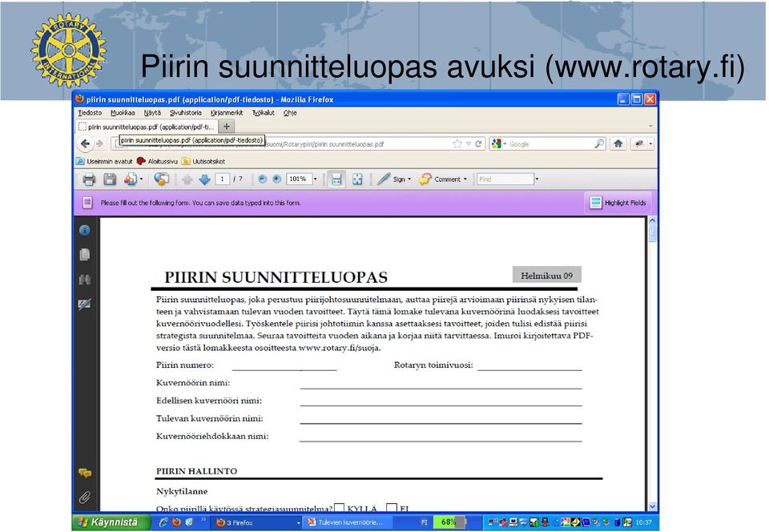Show page thumbnails in PDF sidebar
Viewport: 769px width, 532px height.
[x=85, y=255]
